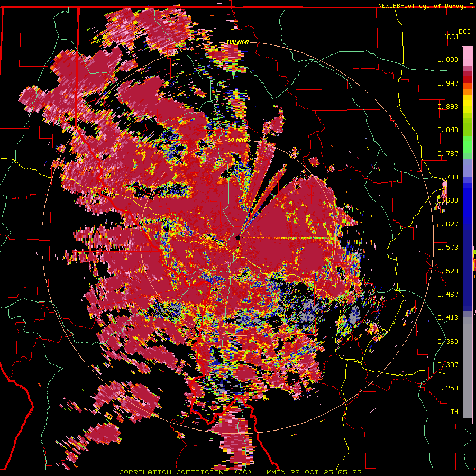Select the 0.893 legend value
Screen dimensions: 476x476
448,106
